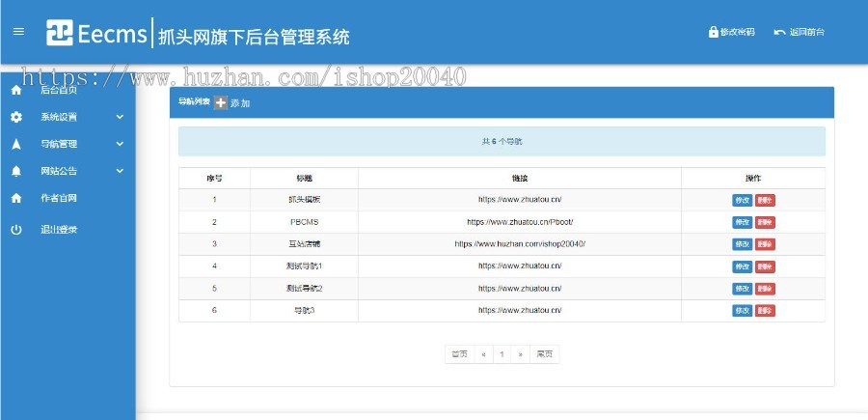Select page 1 in pagination

pos(502,354)
